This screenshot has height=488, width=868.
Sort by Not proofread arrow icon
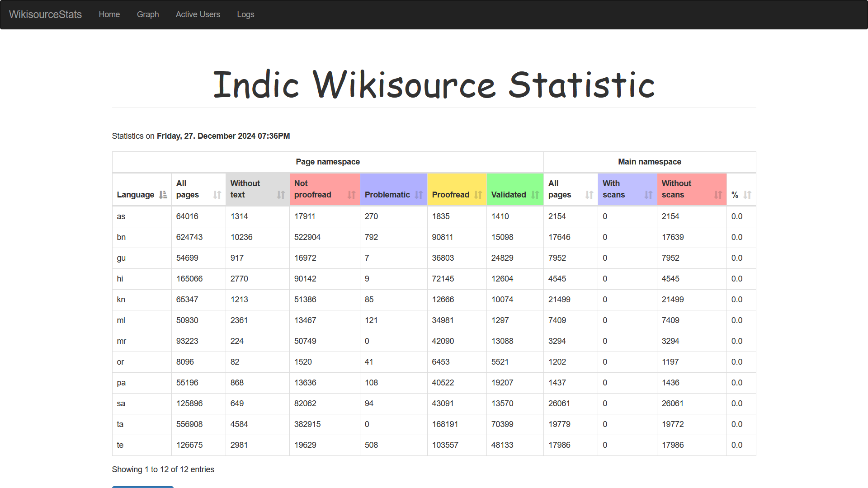point(351,195)
